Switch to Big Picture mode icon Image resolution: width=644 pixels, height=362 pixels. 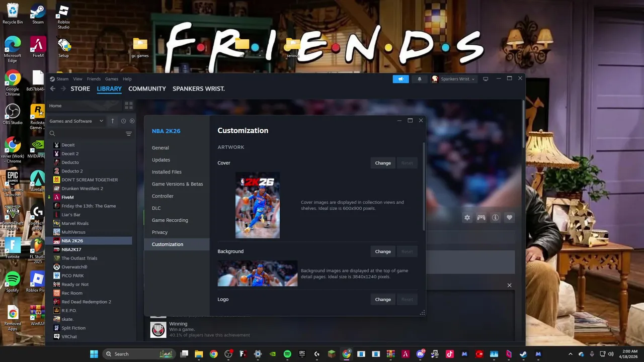pos(486,79)
